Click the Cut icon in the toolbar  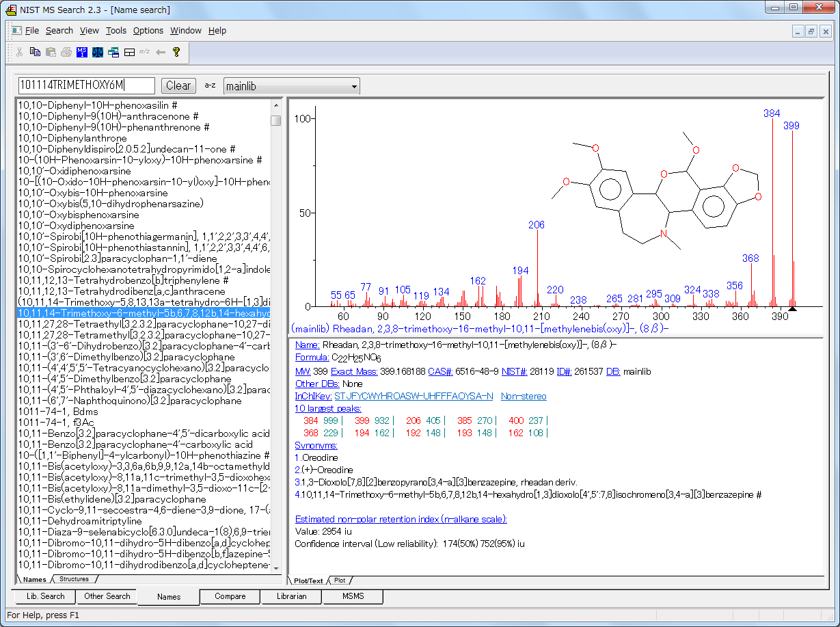[x=19, y=52]
